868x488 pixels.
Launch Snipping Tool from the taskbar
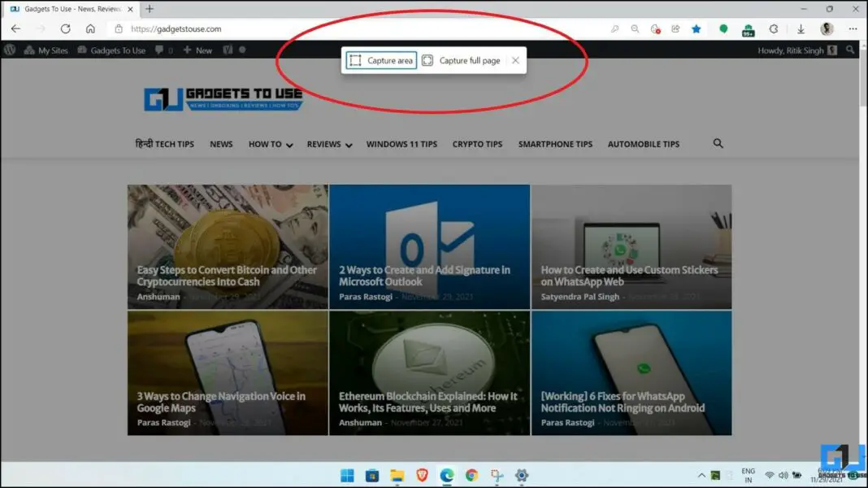497,475
